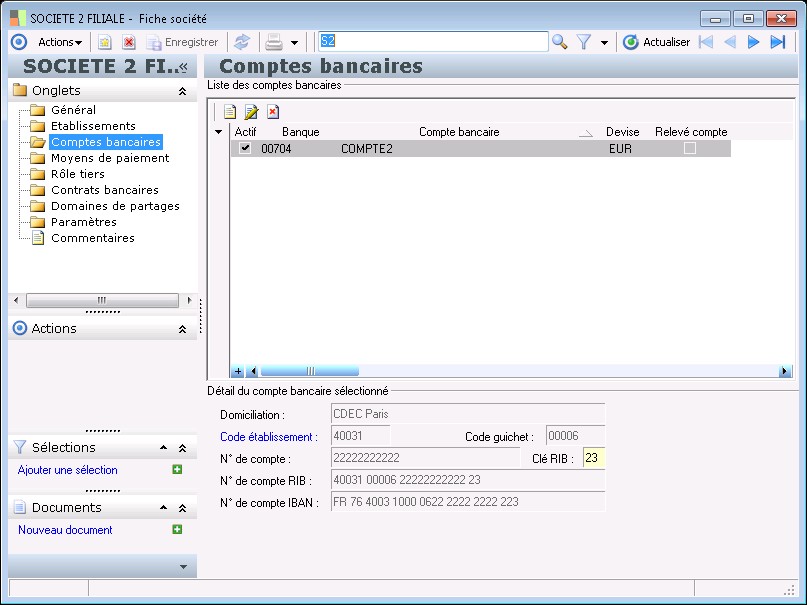Screen dimensions: 807x605
Task: Click the printer icon in toolbar
Action: click(273, 42)
